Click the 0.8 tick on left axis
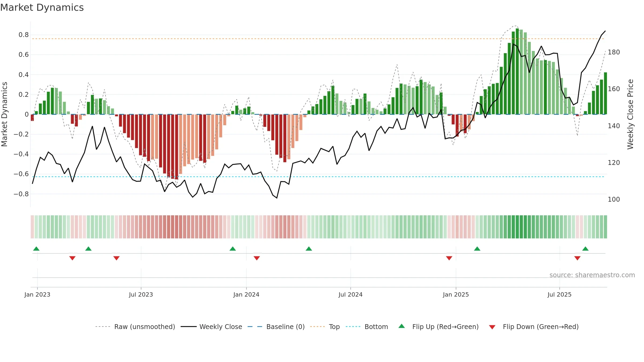This screenshot has width=644, height=362. pos(24,35)
